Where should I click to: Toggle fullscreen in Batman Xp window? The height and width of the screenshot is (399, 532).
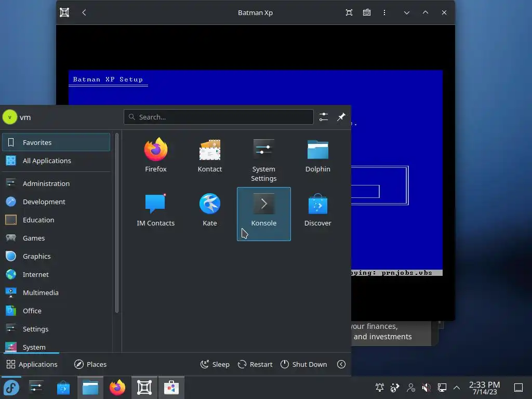coord(349,12)
